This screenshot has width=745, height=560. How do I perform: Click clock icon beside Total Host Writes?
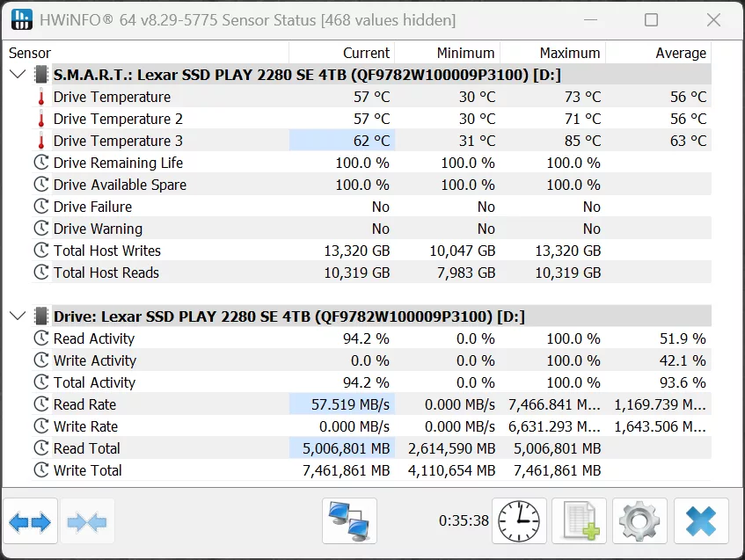[x=41, y=251]
